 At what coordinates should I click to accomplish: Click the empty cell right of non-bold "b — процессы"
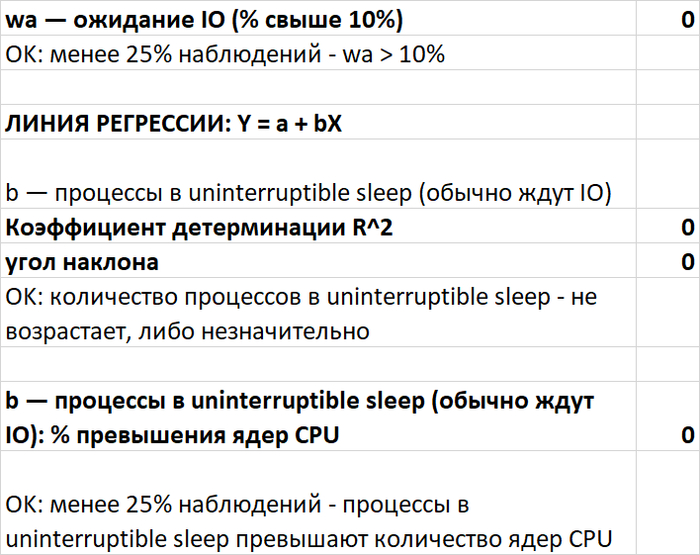(x=667, y=175)
